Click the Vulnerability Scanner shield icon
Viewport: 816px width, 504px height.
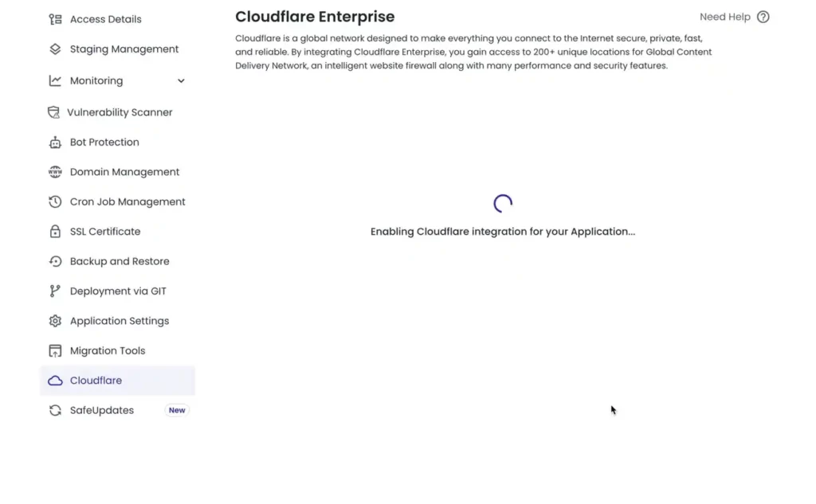[53, 112]
